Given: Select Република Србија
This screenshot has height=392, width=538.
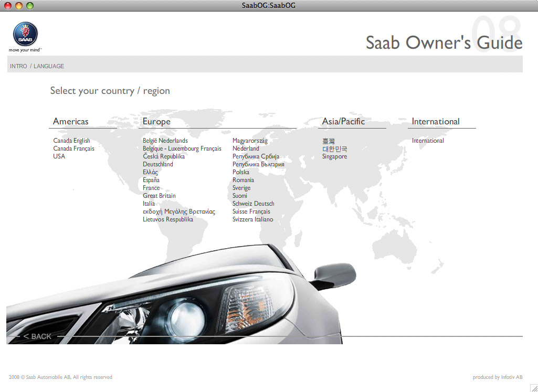Looking at the screenshot, I should click(x=256, y=156).
